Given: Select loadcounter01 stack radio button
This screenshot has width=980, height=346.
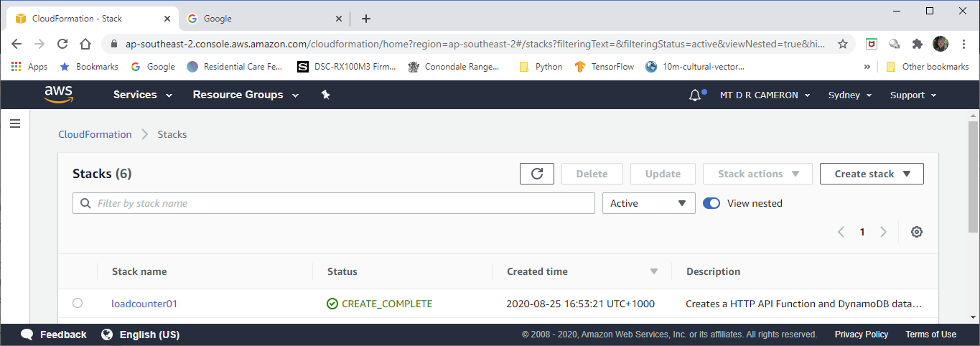Looking at the screenshot, I should pyautogui.click(x=78, y=303).
